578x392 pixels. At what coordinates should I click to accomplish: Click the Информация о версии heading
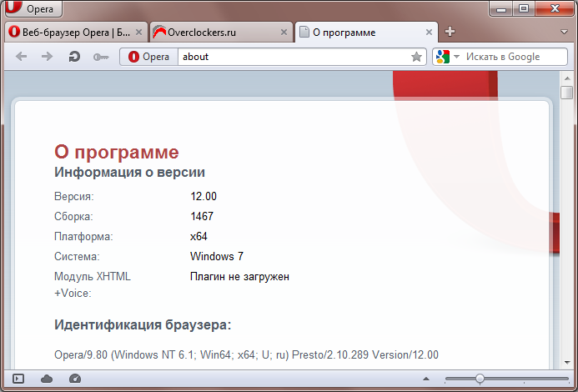tap(129, 172)
